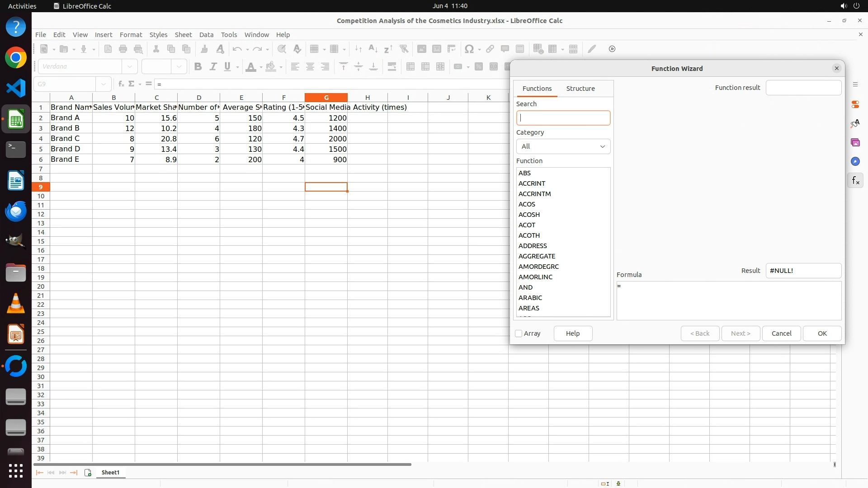Select AGGREGATE in the function list
This screenshot has width=868, height=488.
[x=537, y=256]
